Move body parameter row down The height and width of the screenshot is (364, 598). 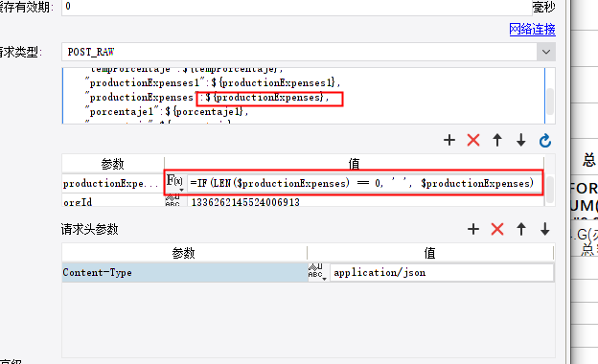coord(521,140)
